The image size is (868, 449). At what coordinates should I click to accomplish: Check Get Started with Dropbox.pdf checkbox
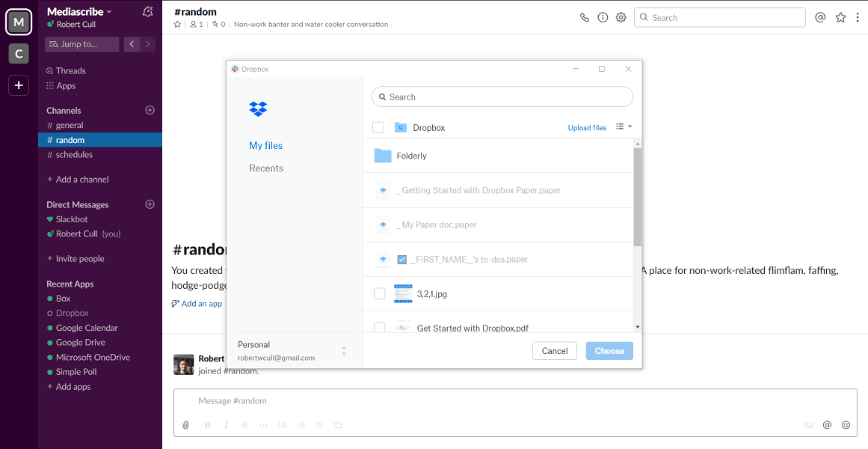(x=379, y=327)
